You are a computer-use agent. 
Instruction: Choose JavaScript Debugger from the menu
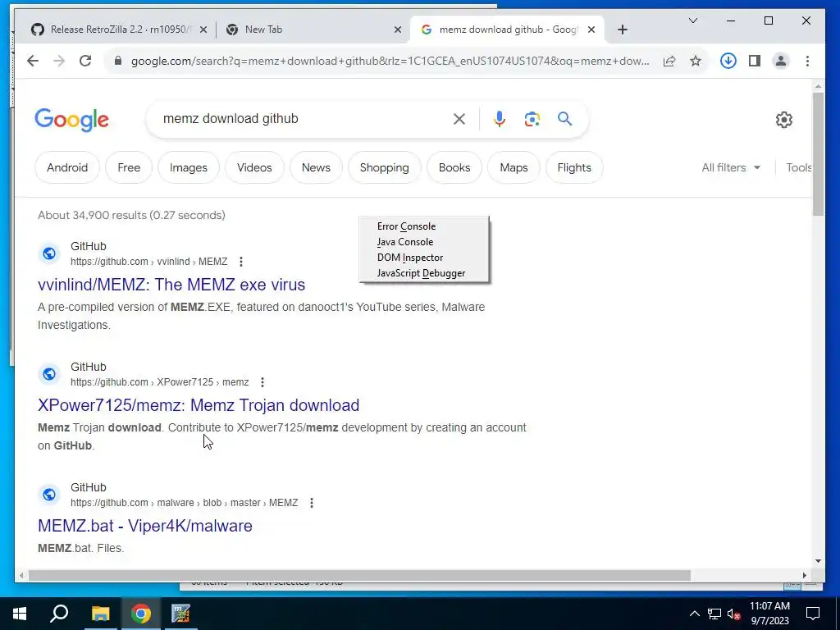(x=424, y=272)
